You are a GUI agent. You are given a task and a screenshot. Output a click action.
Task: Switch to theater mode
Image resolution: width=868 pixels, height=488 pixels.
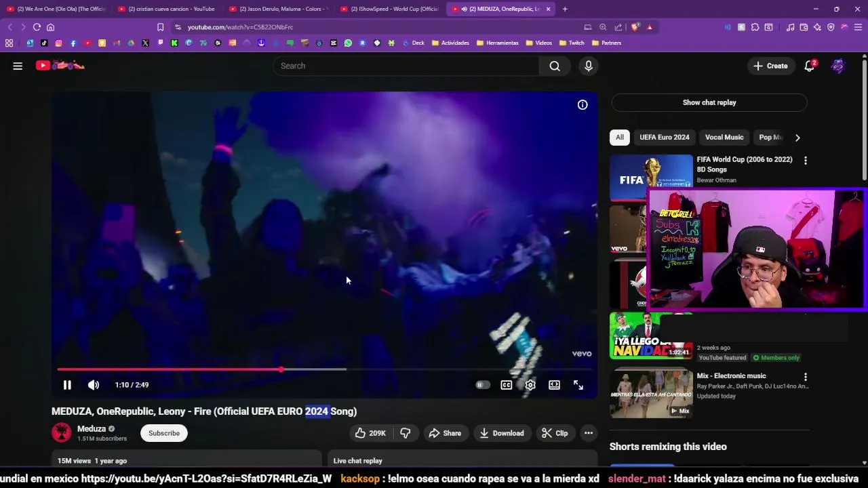555,385
